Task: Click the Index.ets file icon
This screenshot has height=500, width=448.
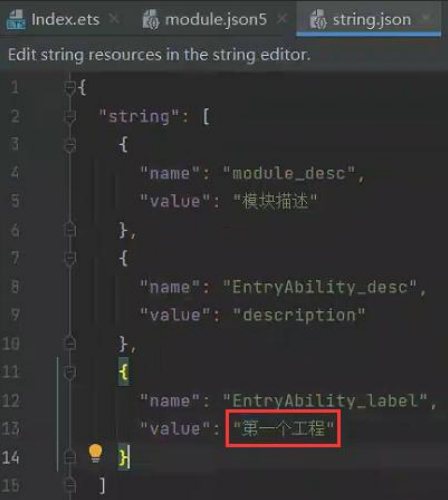Action: coord(16,19)
